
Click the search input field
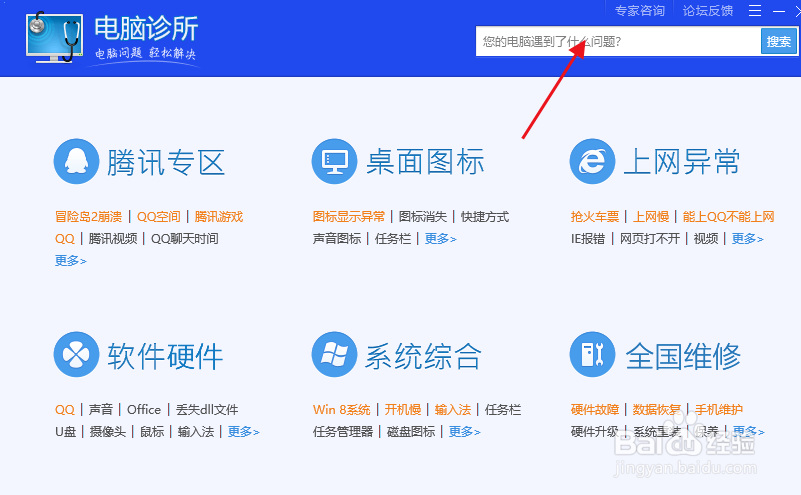(x=618, y=41)
